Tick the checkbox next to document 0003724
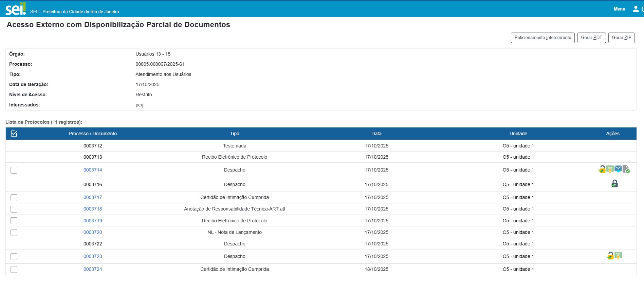This screenshot has width=644, height=281. (x=14, y=269)
